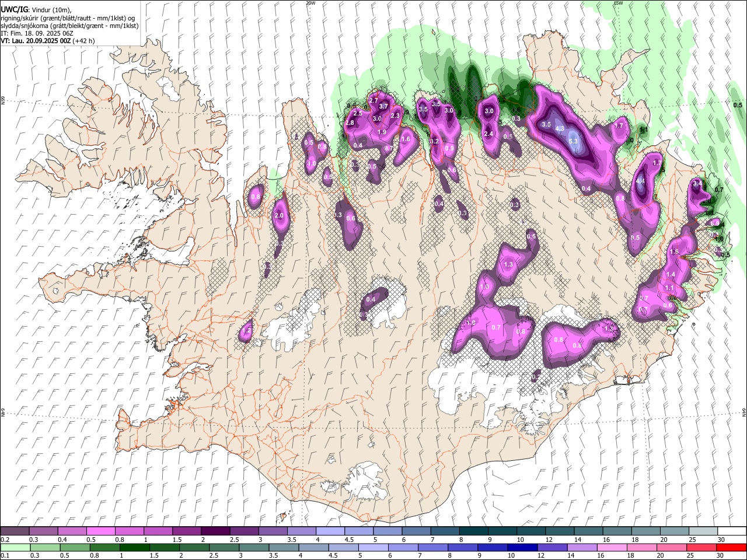The width and height of the screenshot is (747, 560).
Task: Click the red swatch labeled 30 in lower legend row
Action: point(731,547)
